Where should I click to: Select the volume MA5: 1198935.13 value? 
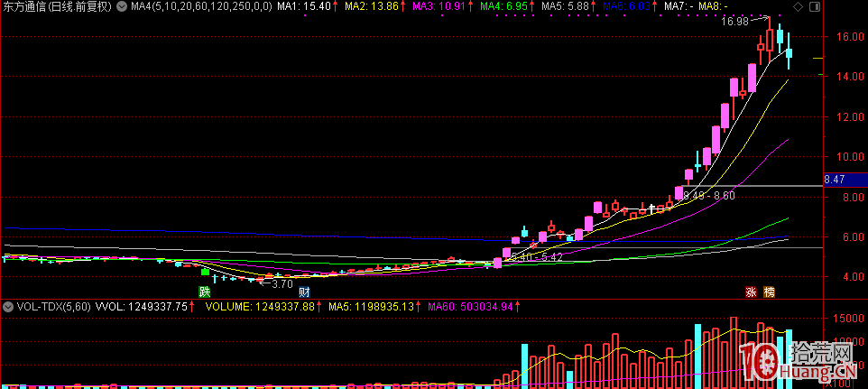[371, 306]
